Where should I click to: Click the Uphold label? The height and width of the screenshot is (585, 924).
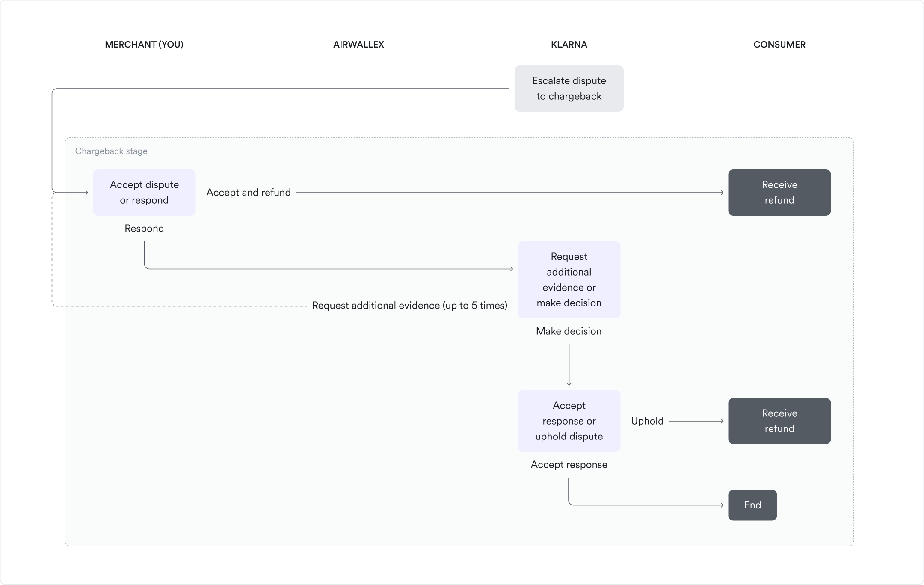coord(647,421)
